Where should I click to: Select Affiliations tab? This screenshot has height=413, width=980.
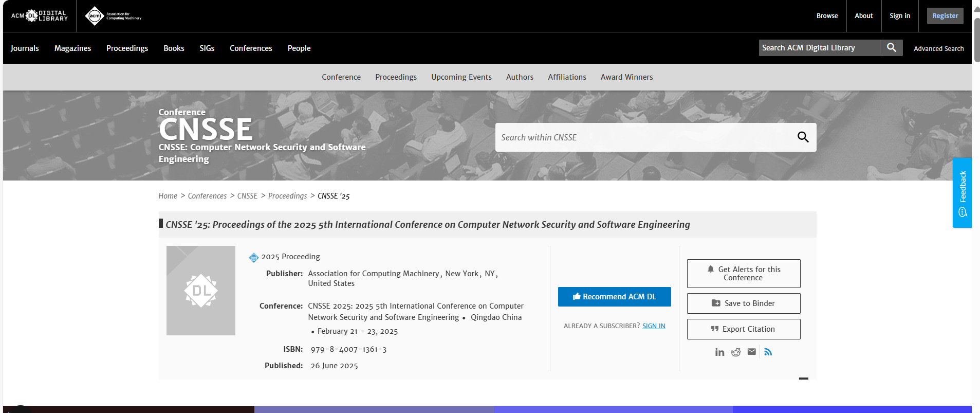(567, 77)
